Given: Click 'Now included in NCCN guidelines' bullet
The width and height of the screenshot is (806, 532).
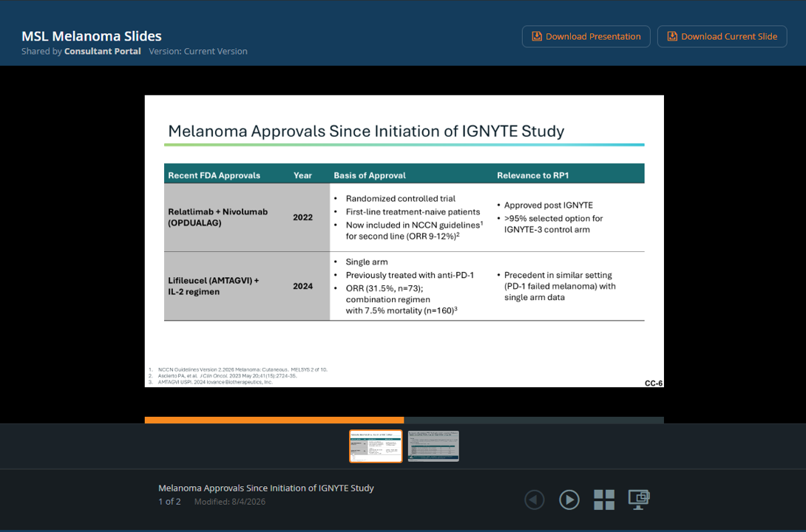Looking at the screenshot, I should pos(414,231).
